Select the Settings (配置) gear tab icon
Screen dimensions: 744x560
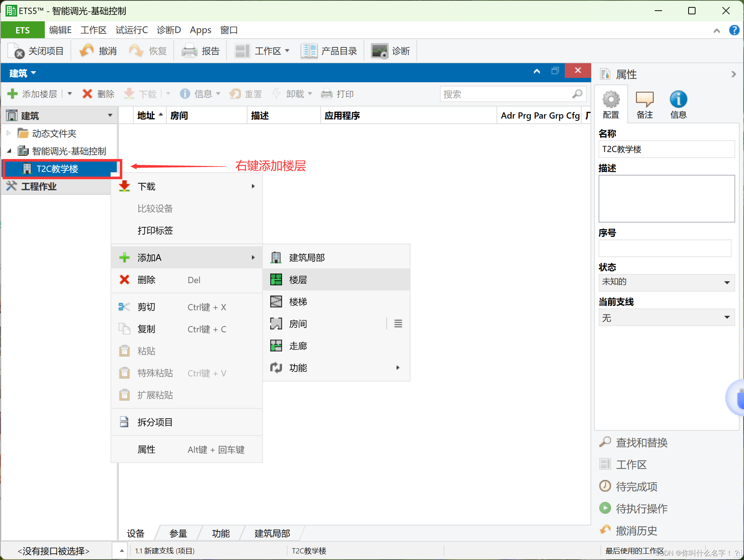click(x=611, y=100)
